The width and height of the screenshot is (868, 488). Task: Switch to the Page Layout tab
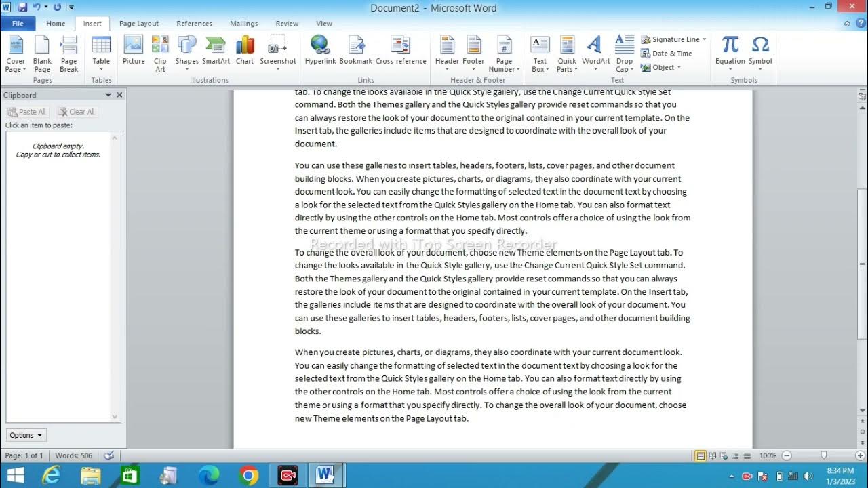tap(139, 23)
